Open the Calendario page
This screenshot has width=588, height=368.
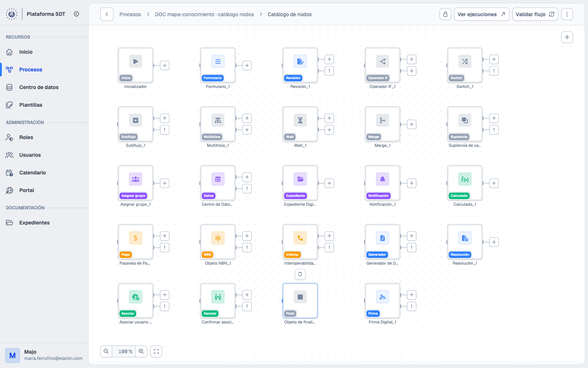pyautogui.click(x=44, y=173)
